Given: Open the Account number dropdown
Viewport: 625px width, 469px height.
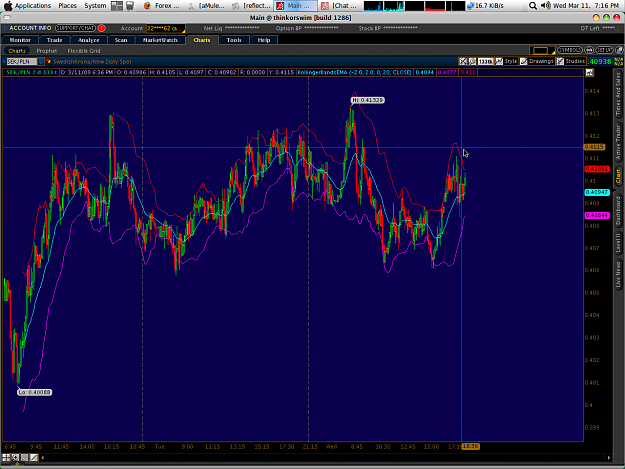Looking at the screenshot, I should (166, 28).
